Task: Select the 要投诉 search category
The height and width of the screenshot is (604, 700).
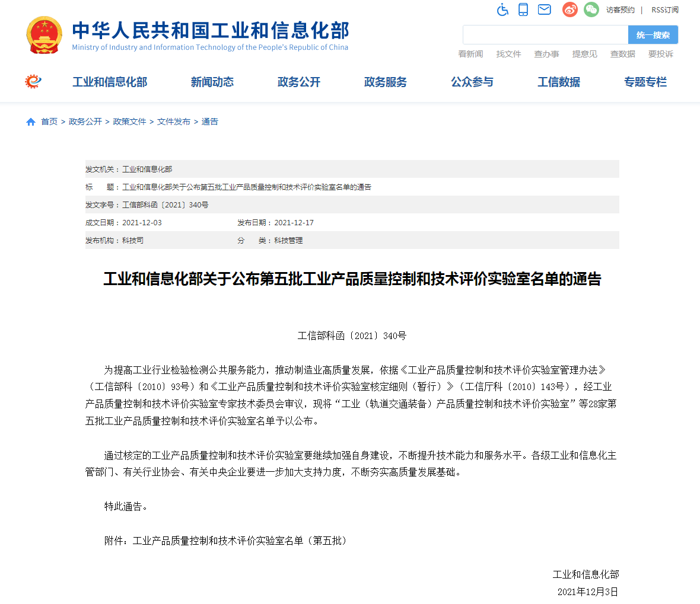Action: pyautogui.click(x=660, y=54)
